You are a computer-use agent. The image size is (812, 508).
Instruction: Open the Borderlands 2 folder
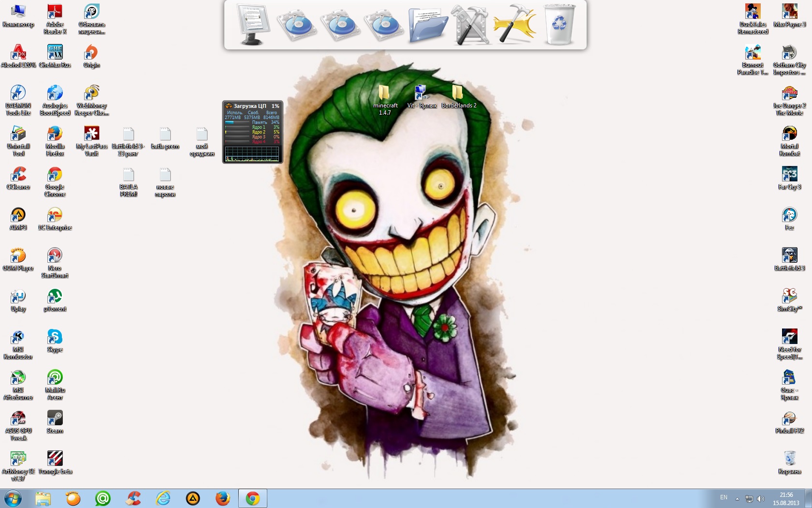[x=458, y=97]
